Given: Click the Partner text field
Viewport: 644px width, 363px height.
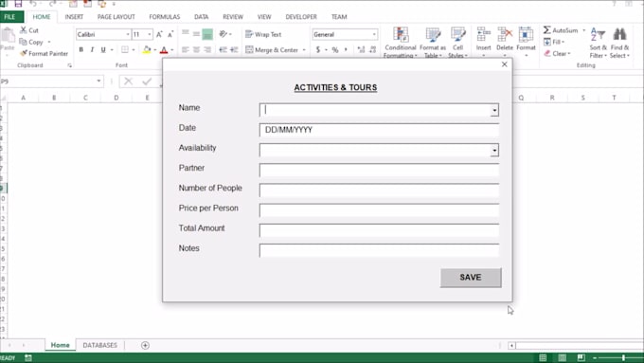Looking at the screenshot, I should tap(379, 171).
